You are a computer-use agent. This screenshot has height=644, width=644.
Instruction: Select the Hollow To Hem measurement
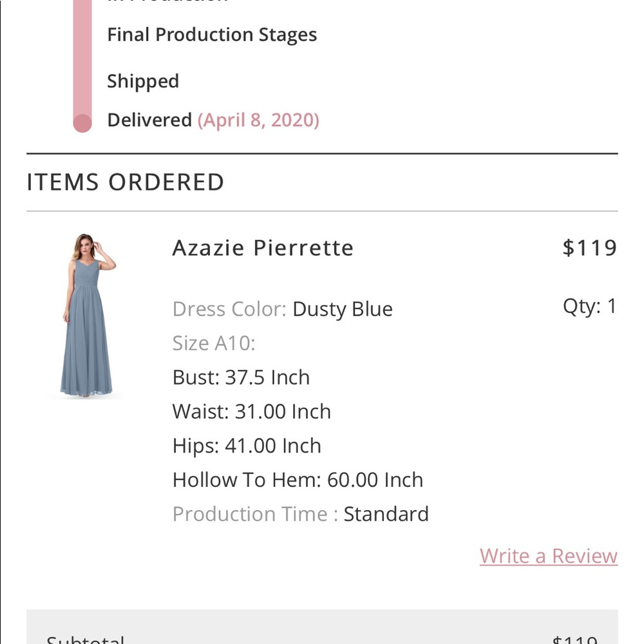298,479
